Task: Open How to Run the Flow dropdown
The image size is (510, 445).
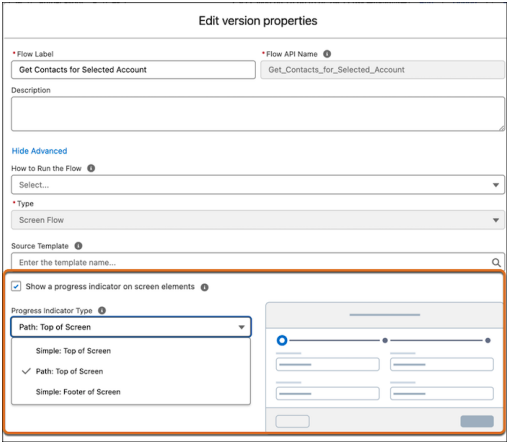Action: (x=258, y=185)
